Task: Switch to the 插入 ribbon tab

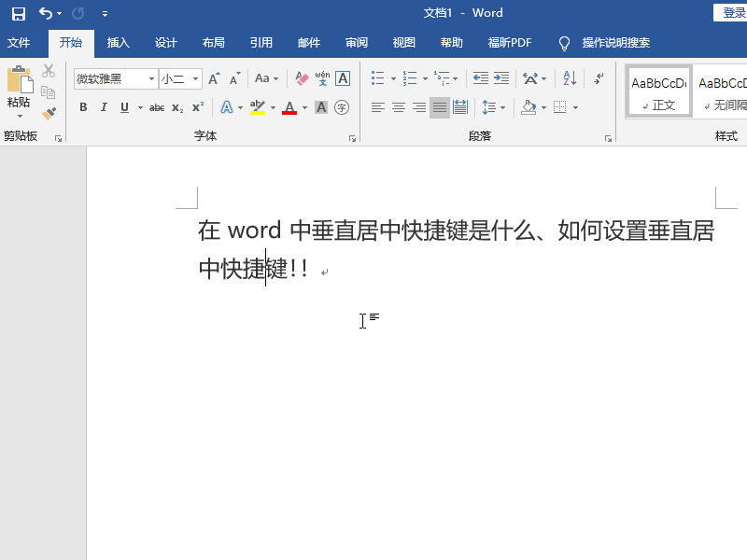Action: pyautogui.click(x=119, y=43)
